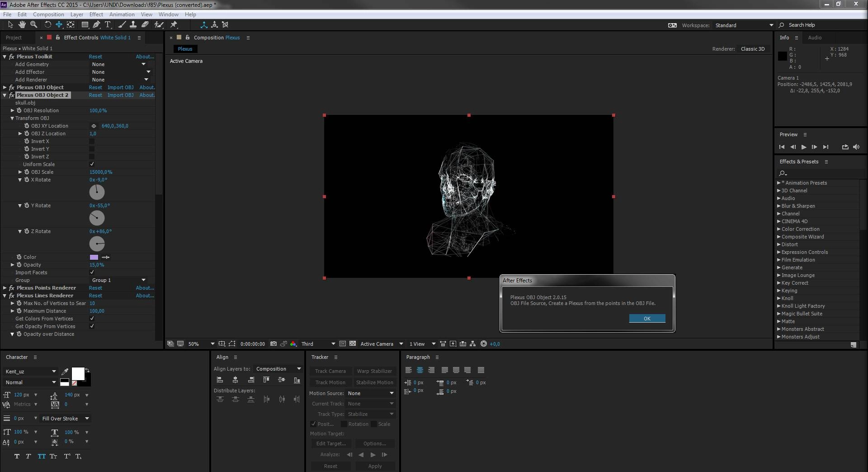Open the Add Renderer dropdown
The width and height of the screenshot is (868, 472).
[120, 80]
